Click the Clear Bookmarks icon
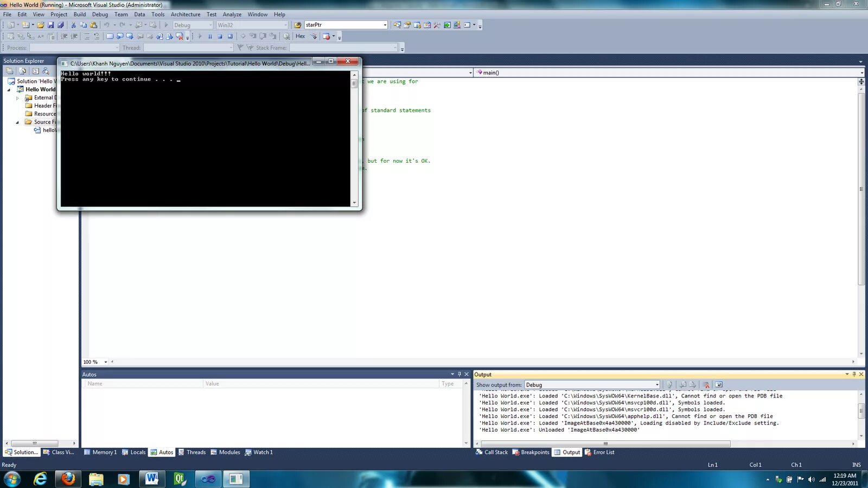The image size is (868, 488). (180, 36)
